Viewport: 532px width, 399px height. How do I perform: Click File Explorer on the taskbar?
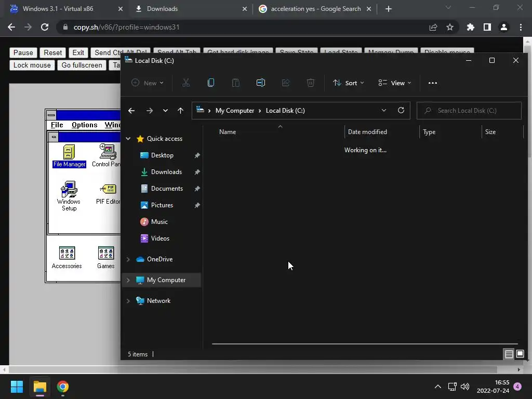(x=39, y=387)
